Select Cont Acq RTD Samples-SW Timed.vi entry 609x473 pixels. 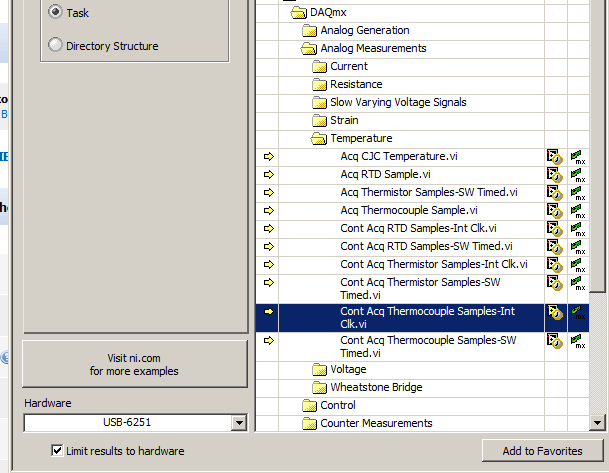(426, 247)
